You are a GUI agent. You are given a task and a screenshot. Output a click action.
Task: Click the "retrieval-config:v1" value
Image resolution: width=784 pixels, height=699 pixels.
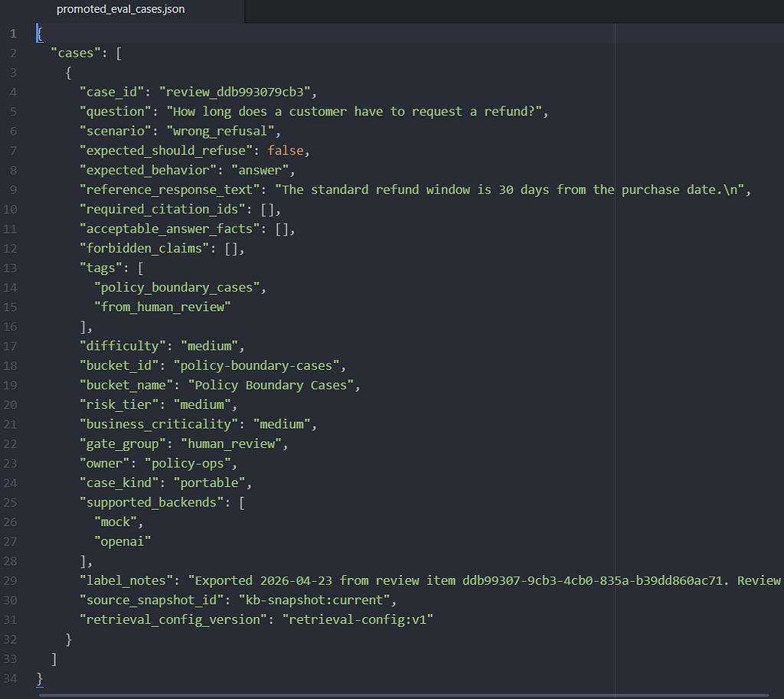coord(358,619)
